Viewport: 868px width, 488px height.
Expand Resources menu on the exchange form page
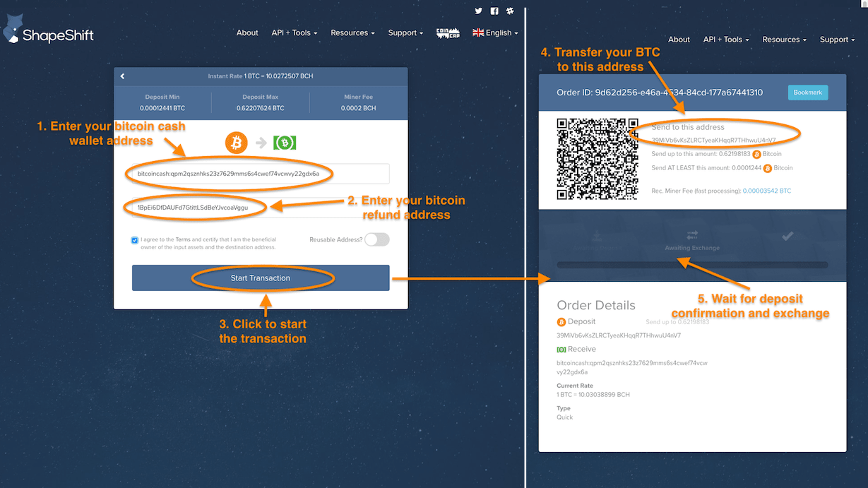click(352, 32)
